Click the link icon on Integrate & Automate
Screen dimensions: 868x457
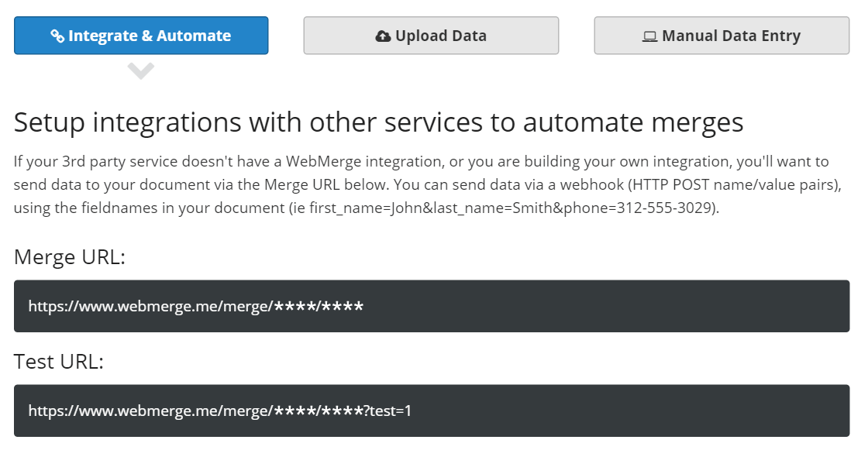[x=57, y=36]
